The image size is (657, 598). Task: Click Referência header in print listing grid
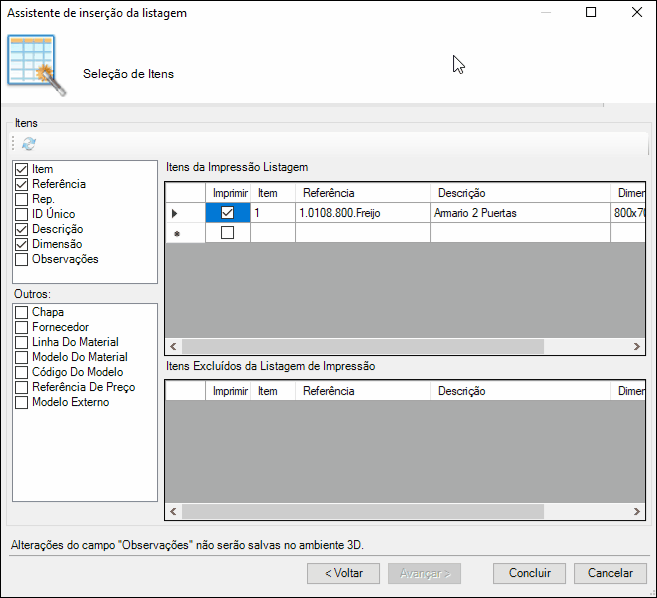363,193
